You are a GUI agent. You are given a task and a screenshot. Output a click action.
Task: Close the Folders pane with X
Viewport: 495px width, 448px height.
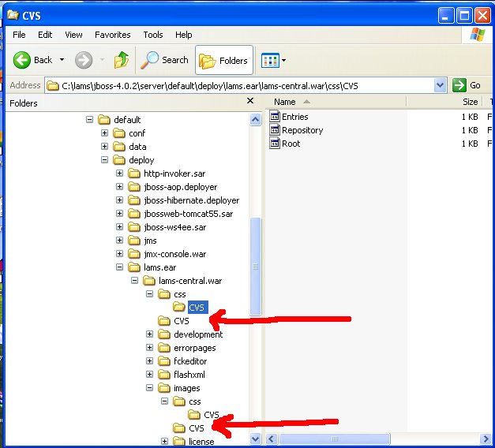point(250,102)
